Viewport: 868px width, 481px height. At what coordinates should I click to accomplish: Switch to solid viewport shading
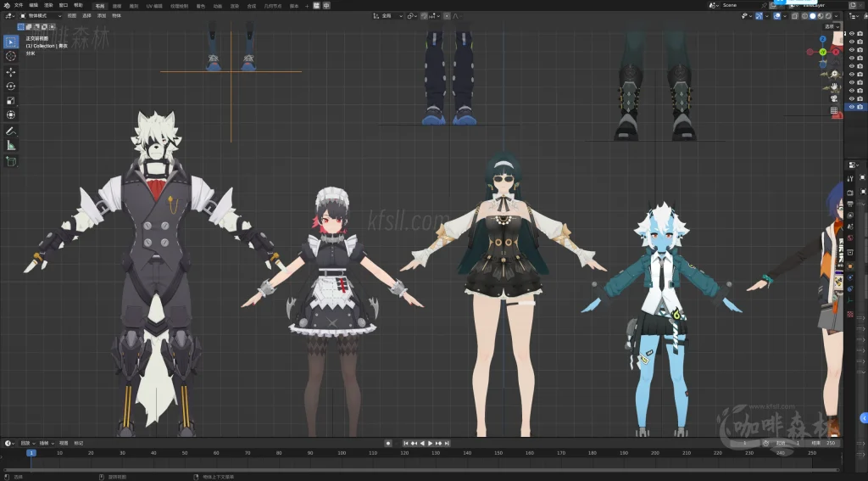point(813,16)
